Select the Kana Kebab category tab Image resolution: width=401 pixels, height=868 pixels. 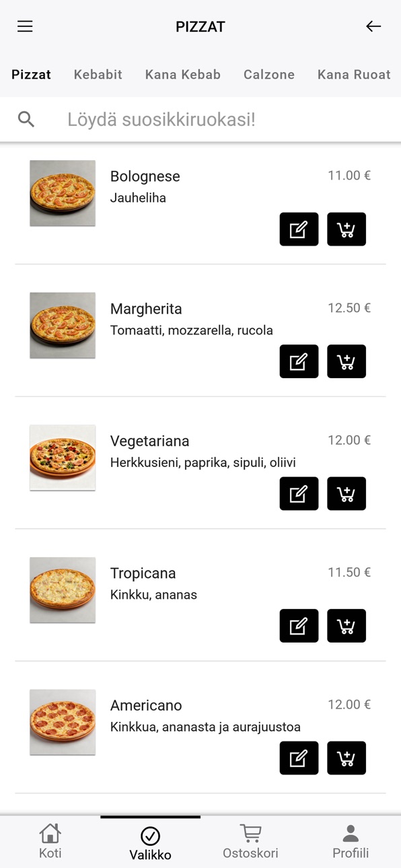pyautogui.click(x=183, y=75)
